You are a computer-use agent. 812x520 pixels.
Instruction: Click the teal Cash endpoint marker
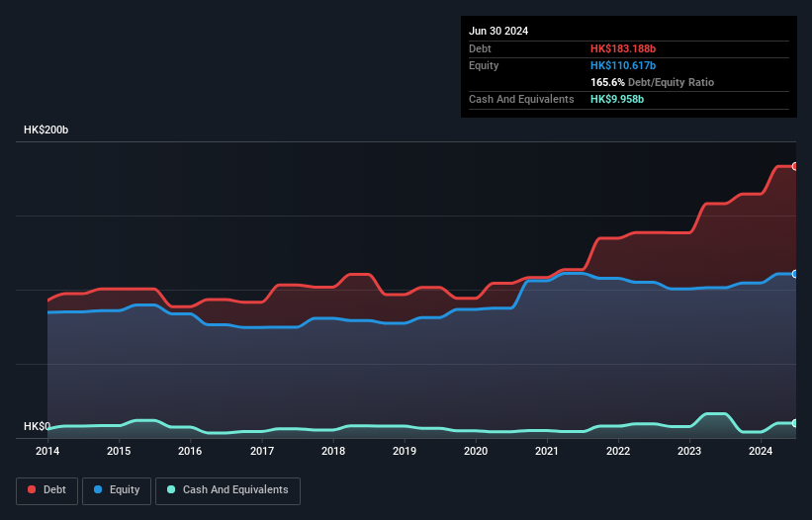[795, 423]
